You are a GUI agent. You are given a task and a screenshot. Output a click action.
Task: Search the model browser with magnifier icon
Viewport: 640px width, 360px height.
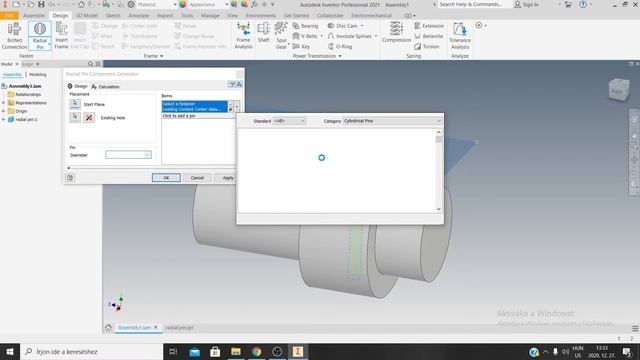(91, 64)
